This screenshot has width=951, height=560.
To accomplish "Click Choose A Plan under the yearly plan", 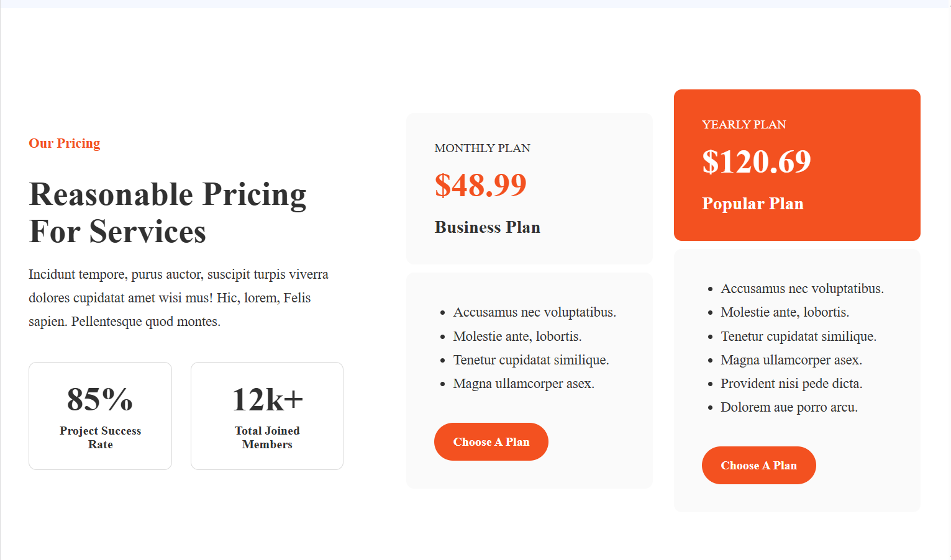I will [x=758, y=466].
